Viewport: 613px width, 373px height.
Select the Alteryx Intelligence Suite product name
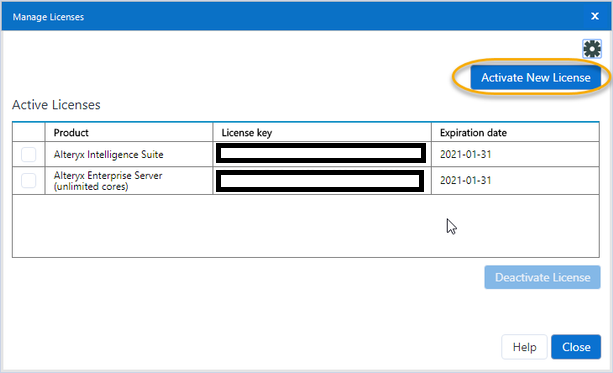pyautogui.click(x=108, y=154)
